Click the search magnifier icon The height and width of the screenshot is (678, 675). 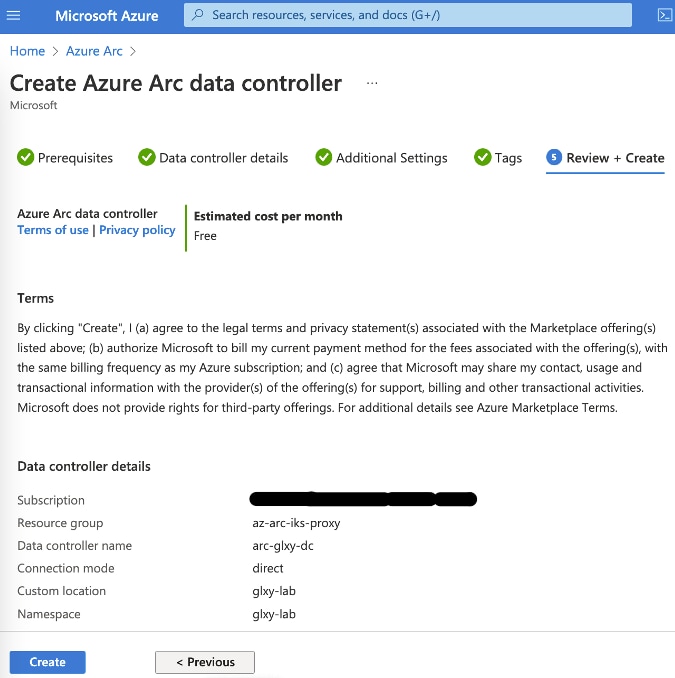(198, 15)
